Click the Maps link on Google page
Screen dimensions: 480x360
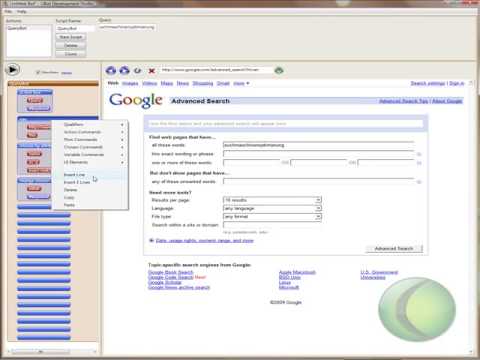[167, 83]
